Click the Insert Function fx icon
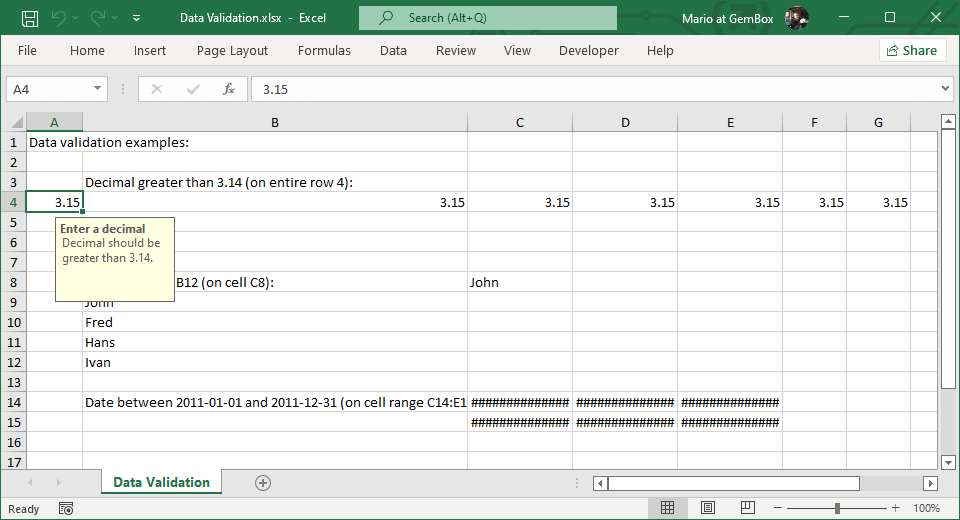Image resolution: width=960 pixels, height=520 pixels. [228, 89]
